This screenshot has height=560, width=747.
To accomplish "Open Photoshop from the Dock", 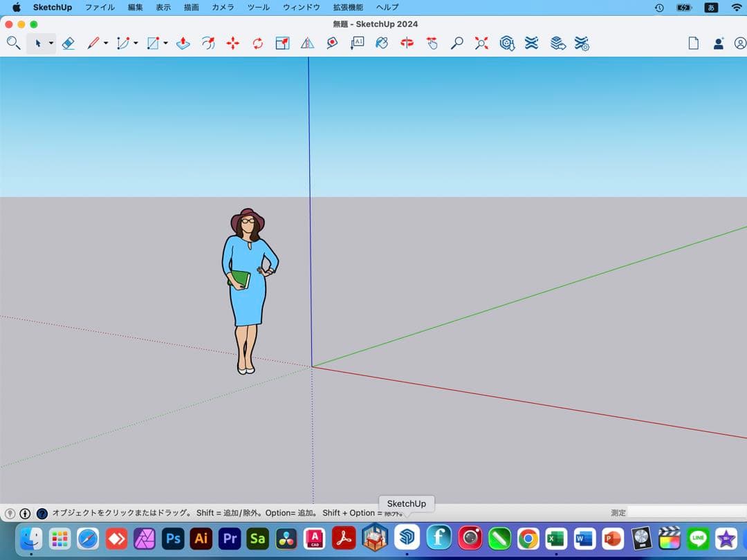I will pos(173,538).
